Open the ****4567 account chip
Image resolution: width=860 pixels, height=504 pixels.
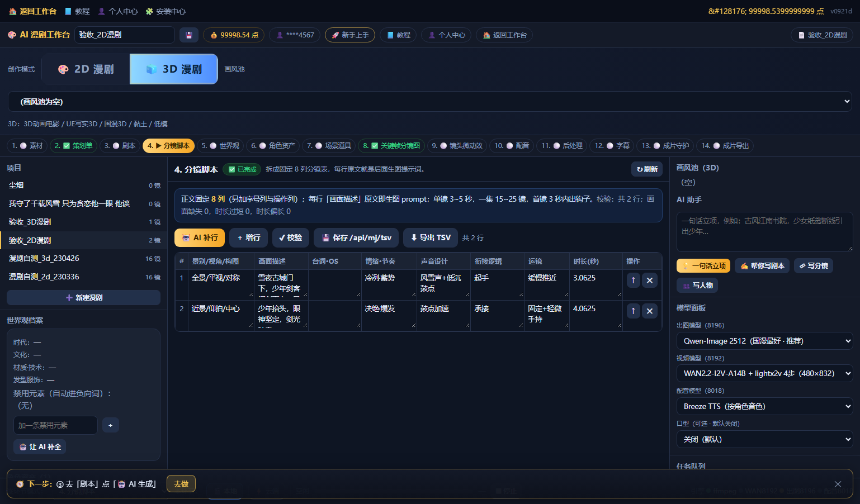pos(295,35)
